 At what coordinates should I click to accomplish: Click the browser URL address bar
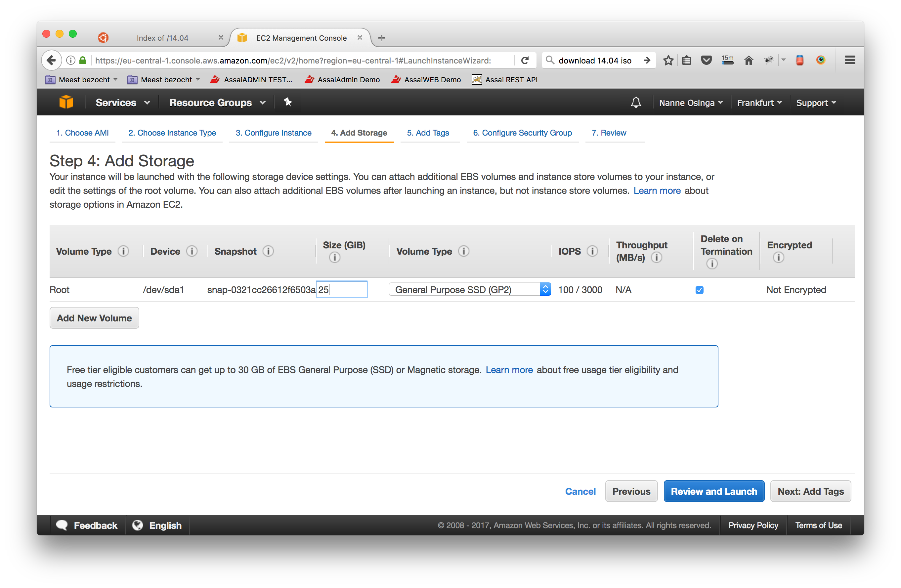pyautogui.click(x=293, y=61)
